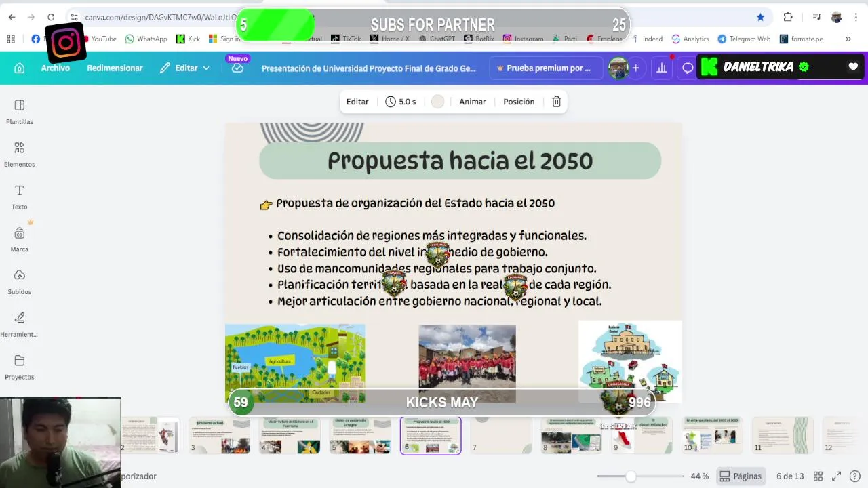Open page 11 thumbnail
This screenshot has width=868, height=488.
click(783, 435)
